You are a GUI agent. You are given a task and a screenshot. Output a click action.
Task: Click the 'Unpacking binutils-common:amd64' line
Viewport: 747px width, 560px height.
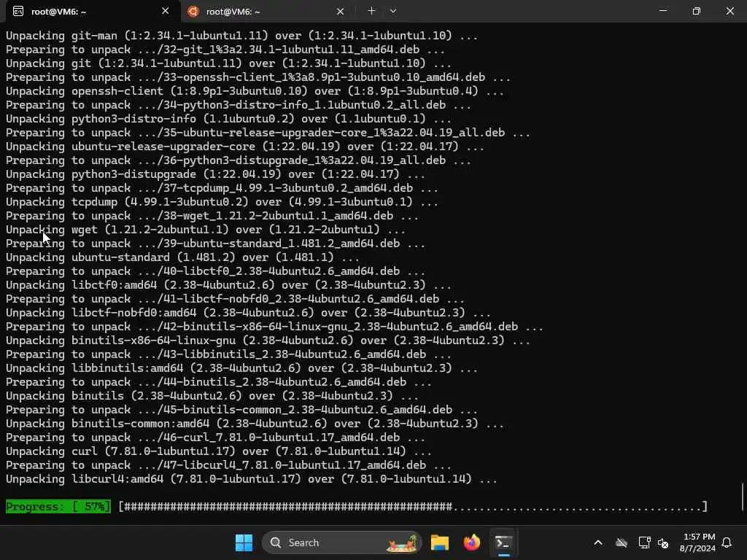tap(255, 424)
